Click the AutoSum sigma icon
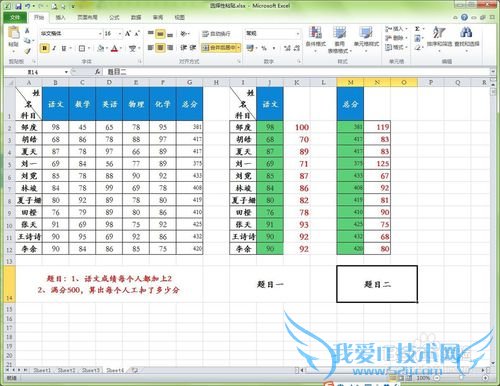Screen dimensions: 500x386 417,29
